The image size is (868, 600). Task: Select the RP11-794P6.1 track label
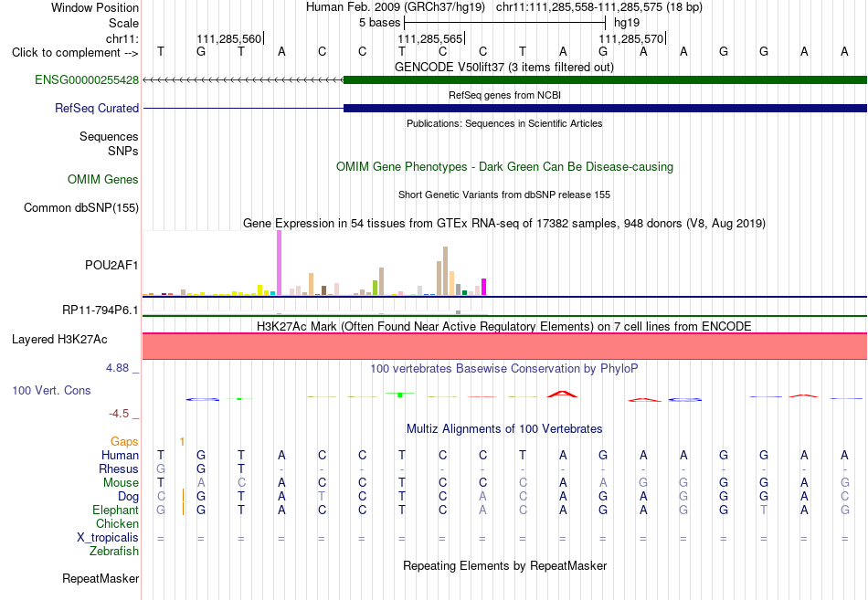point(101,310)
